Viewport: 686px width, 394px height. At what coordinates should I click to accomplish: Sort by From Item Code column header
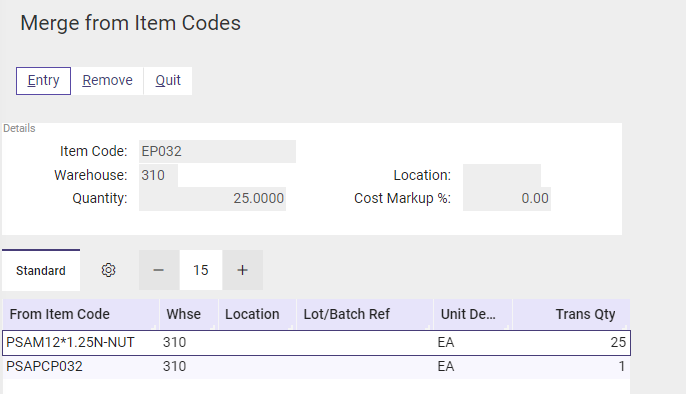point(81,314)
